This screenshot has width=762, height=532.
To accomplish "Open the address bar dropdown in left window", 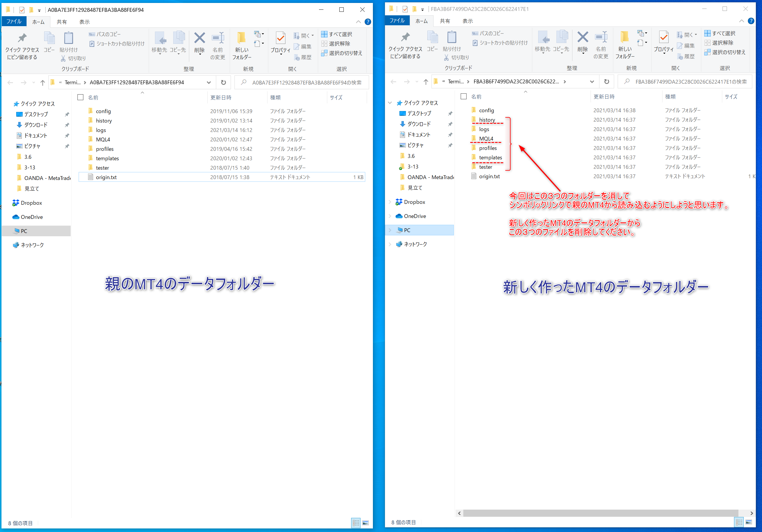I will [x=209, y=83].
